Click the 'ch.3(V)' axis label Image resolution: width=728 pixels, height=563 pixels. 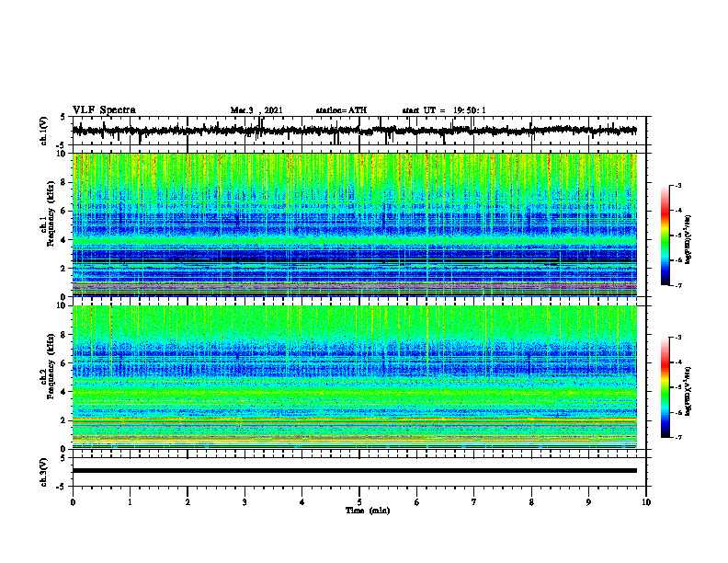[44, 472]
